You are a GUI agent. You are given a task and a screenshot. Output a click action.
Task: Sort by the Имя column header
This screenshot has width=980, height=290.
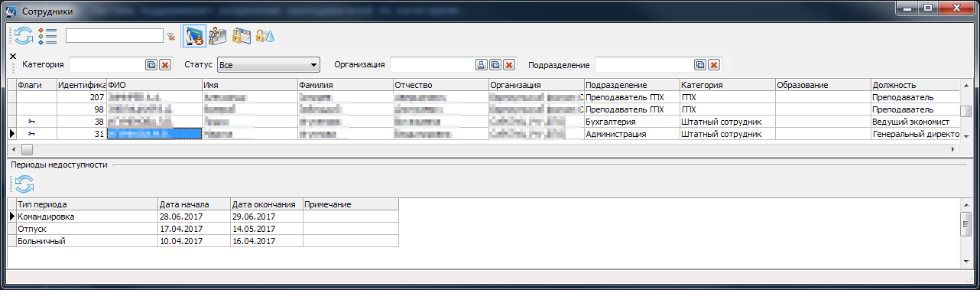(249, 85)
